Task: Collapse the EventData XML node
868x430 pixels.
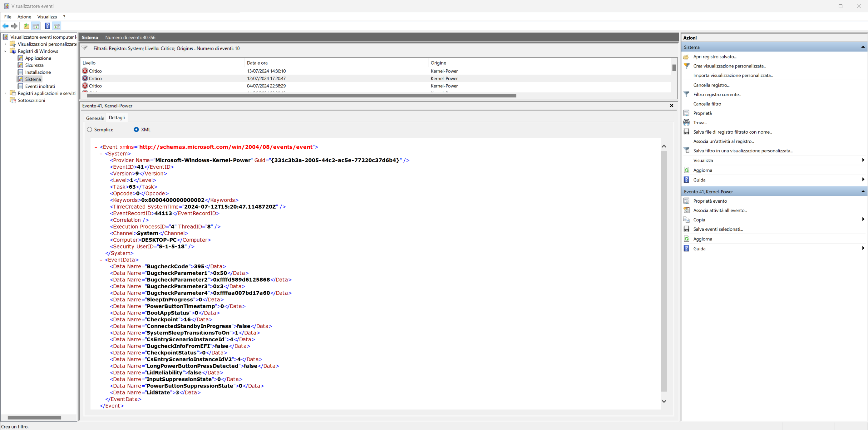Action: (x=101, y=260)
